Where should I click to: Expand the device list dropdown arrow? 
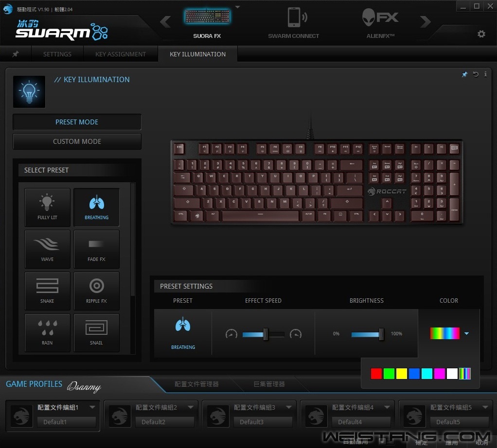237,7
